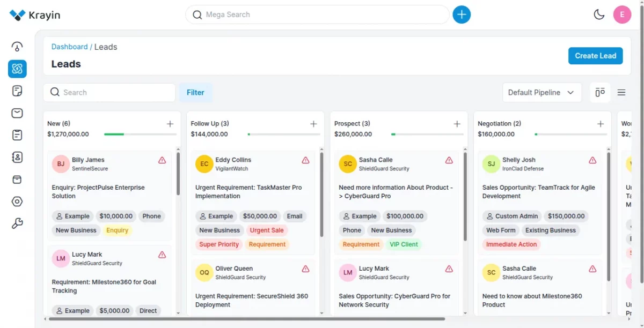Click the Create Lead button
The height and width of the screenshot is (328, 644).
pos(596,56)
